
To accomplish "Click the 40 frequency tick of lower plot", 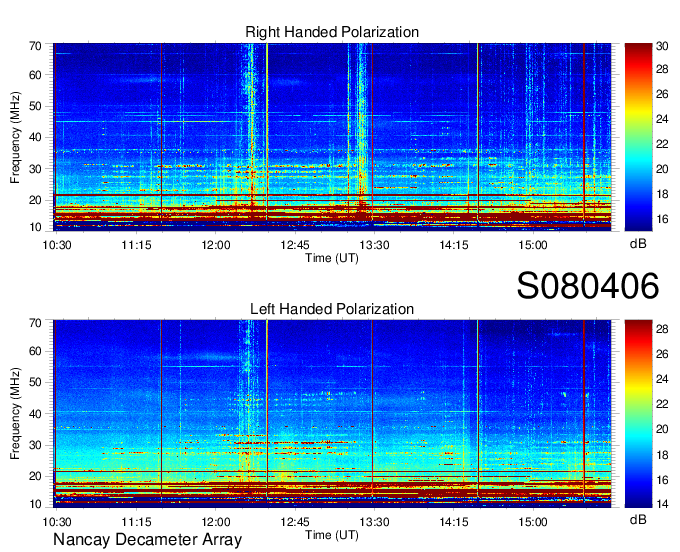I will tap(35, 414).
